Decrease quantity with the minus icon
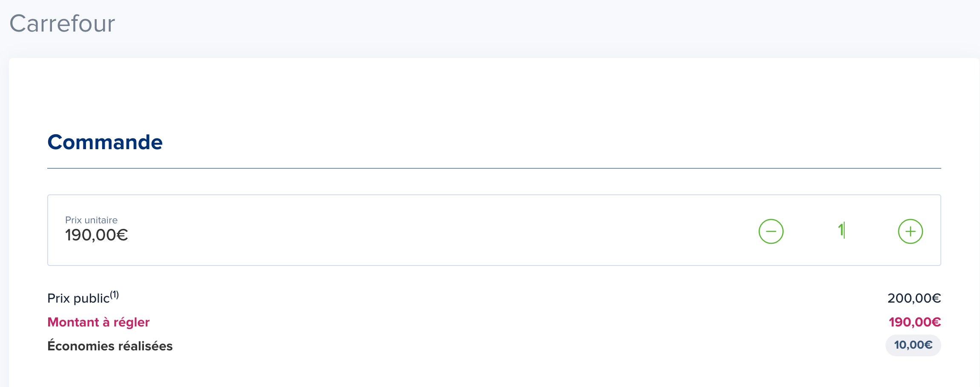The height and width of the screenshot is (387, 980). (771, 231)
